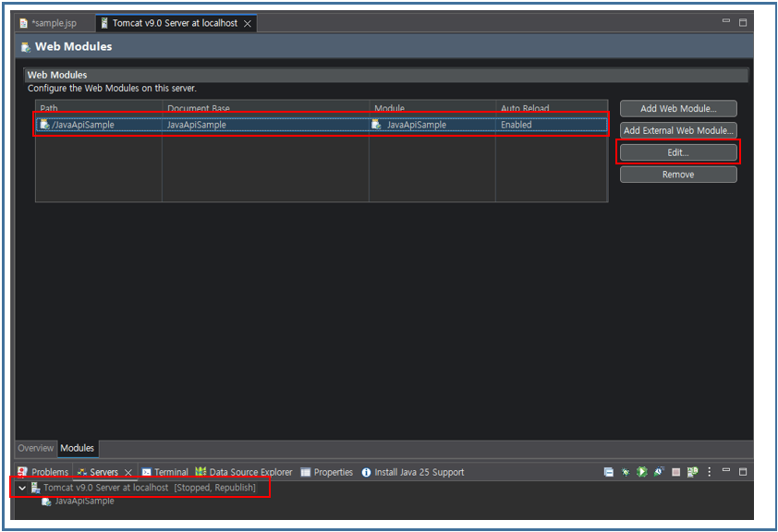Click the Remove button
The height and width of the screenshot is (532, 778).
[x=677, y=174]
